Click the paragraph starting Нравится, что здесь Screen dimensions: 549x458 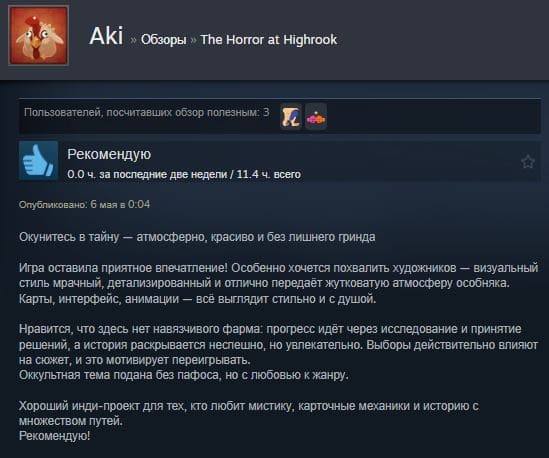point(278,344)
